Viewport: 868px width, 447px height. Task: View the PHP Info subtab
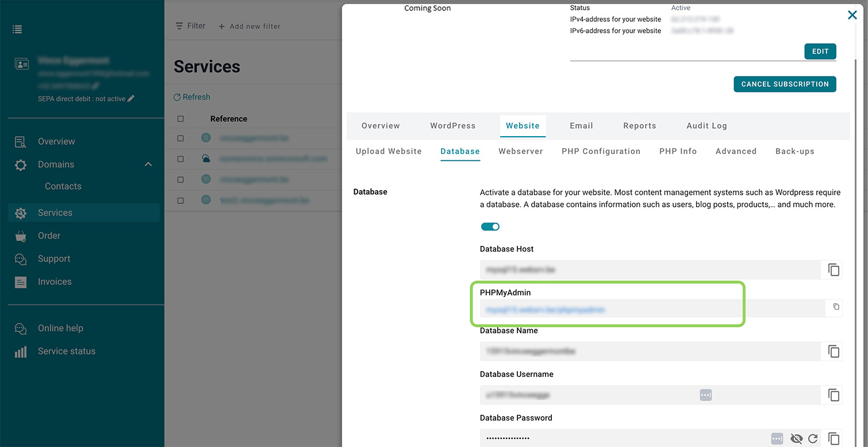click(x=678, y=151)
